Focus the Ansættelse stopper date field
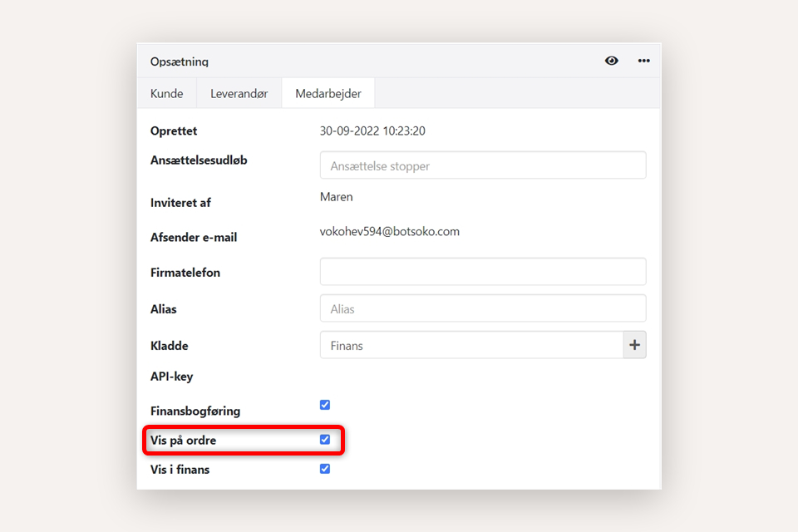 [x=482, y=165]
